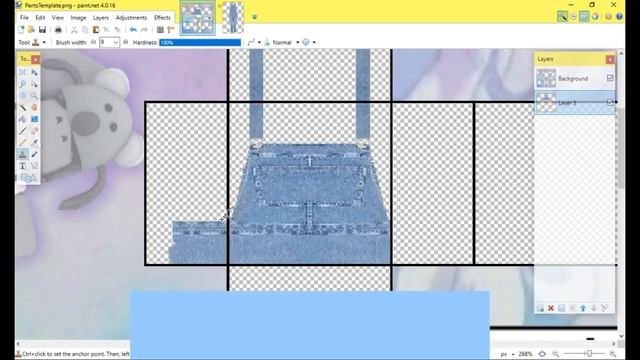This screenshot has width=640, height=360.
Task: Close the Tools panel
Action: coord(36,60)
